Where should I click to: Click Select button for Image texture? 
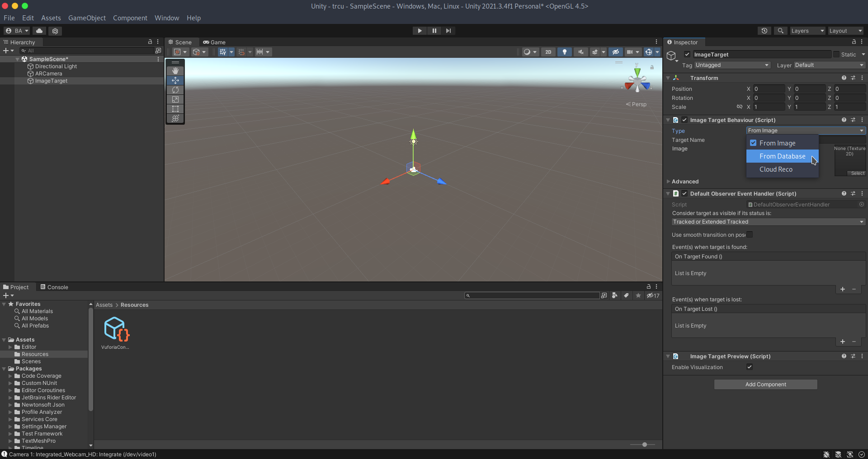pos(858,173)
